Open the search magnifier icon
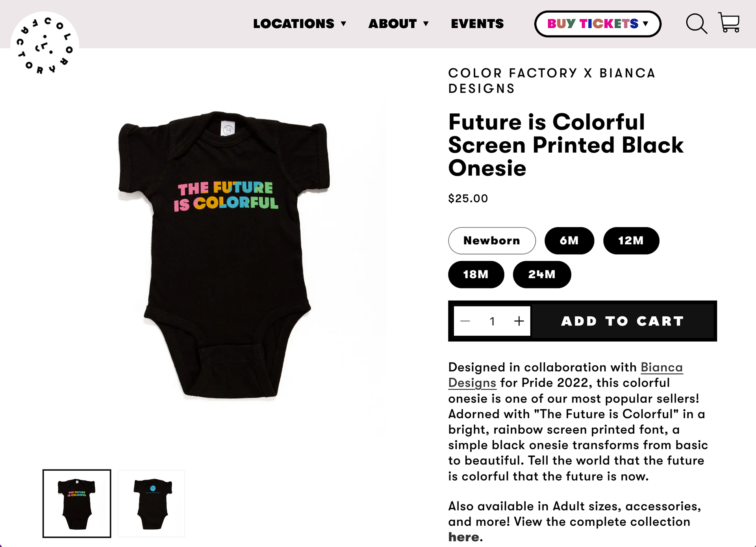Screen dimensions: 756x547 [696, 24]
